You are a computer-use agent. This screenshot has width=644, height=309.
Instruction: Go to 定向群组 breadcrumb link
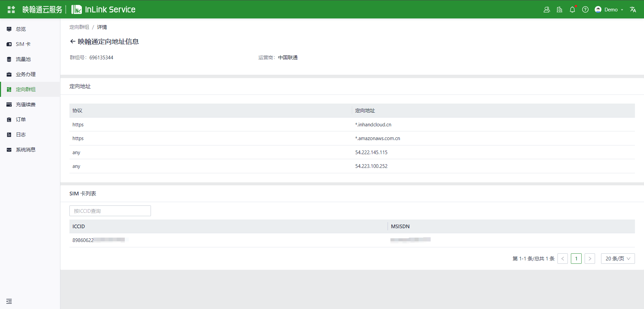pyautogui.click(x=79, y=27)
